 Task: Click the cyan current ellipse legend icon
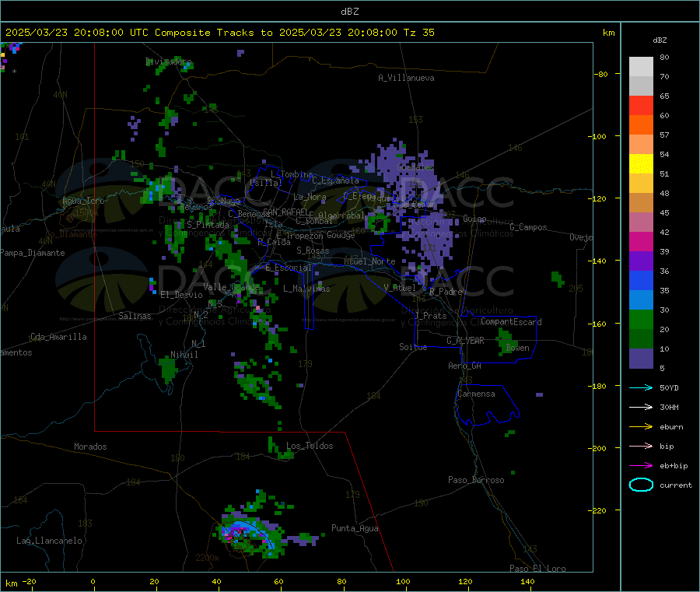(x=641, y=485)
